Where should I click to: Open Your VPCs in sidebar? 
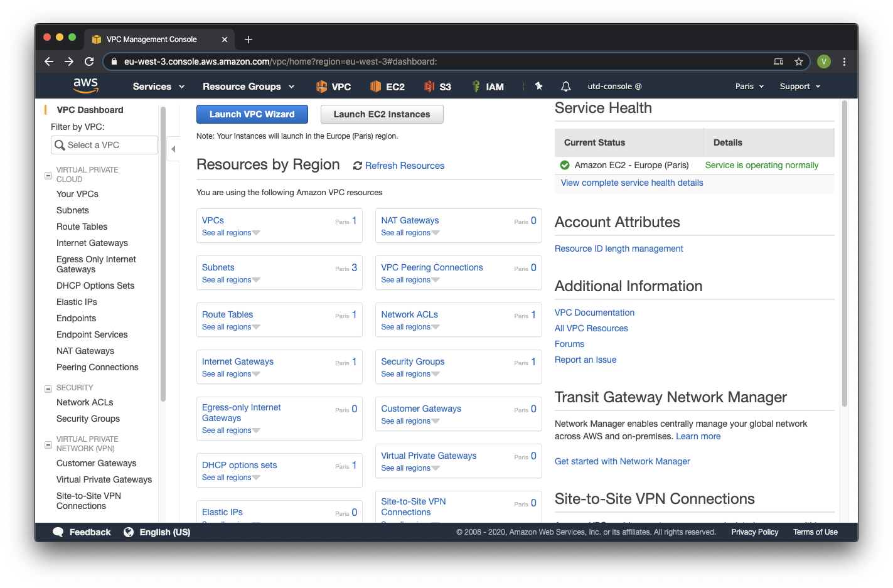point(77,194)
